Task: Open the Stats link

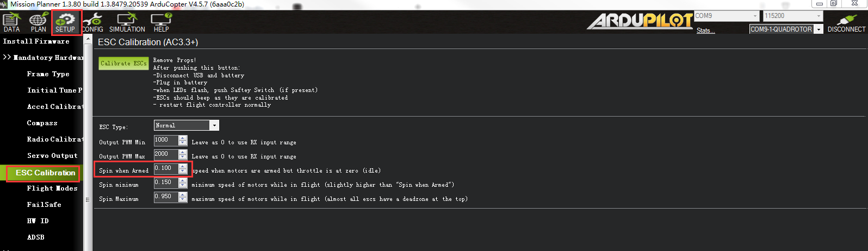Action: (705, 30)
